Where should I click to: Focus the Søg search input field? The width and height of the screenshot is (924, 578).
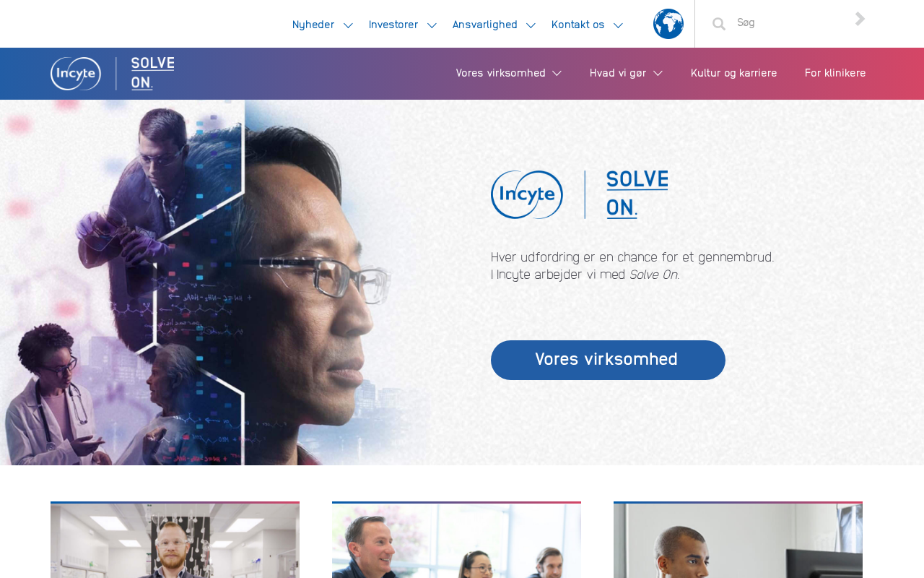(790, 22)
